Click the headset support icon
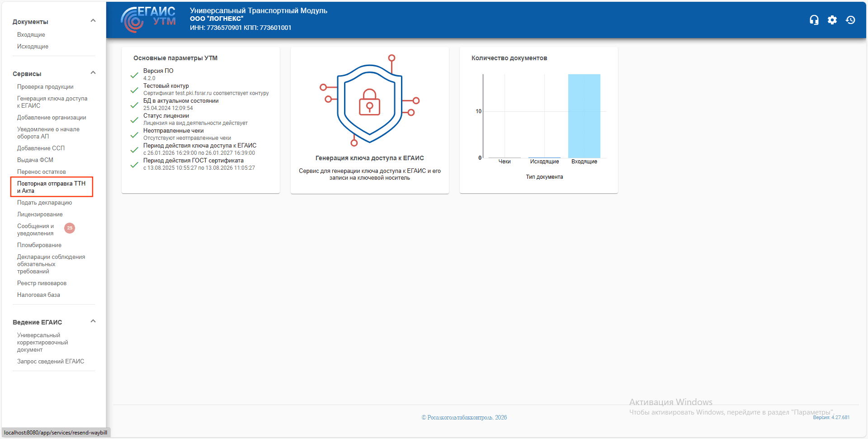Image resolution: width=868 pixels, height=439 pixels. [814, 20]
